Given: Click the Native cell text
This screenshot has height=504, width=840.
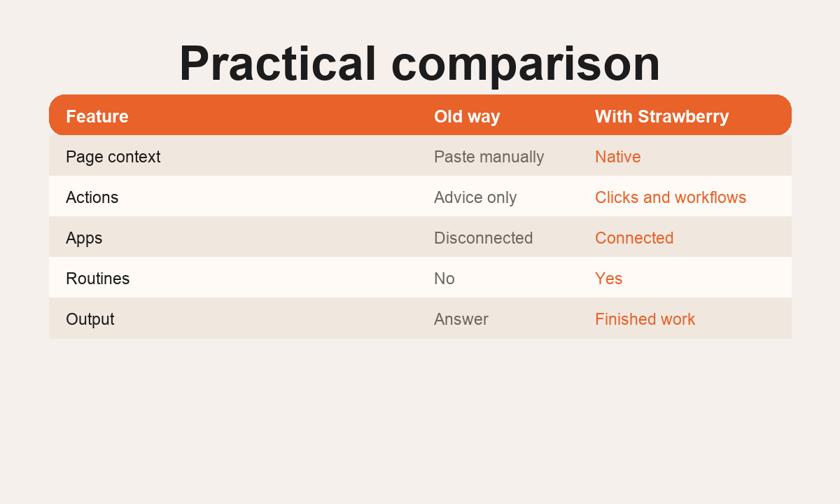Looking at the screenshot, I should (617, 157).
